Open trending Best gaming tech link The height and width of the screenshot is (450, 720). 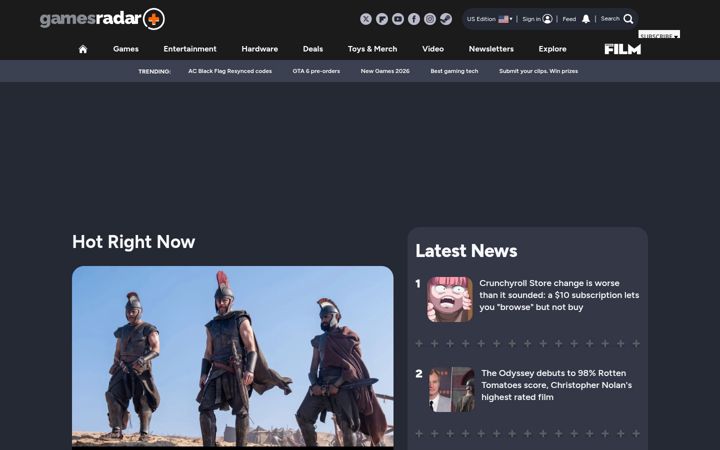[x=455, y=71]
